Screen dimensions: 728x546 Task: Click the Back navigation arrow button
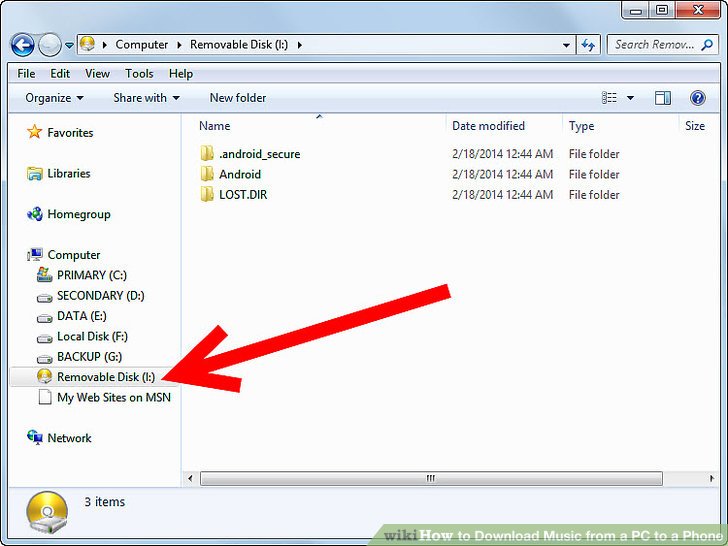click(22, 45)
